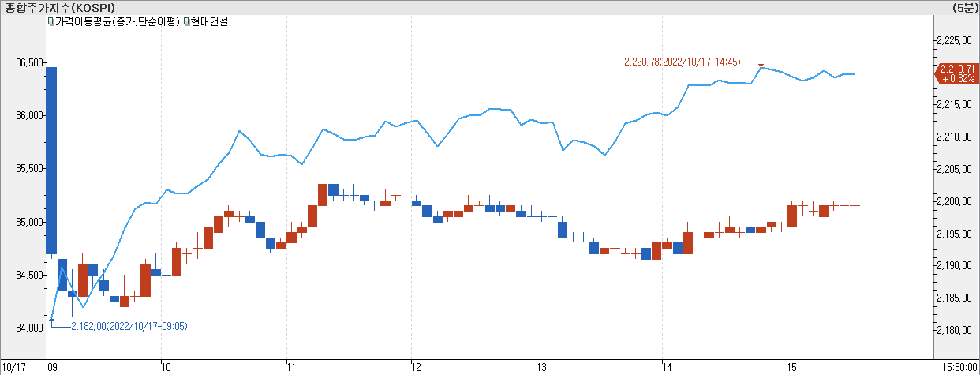Click the 2,225.00 right axis label
This screenshot has height=375, width=980.
click(x=954, y=41)
